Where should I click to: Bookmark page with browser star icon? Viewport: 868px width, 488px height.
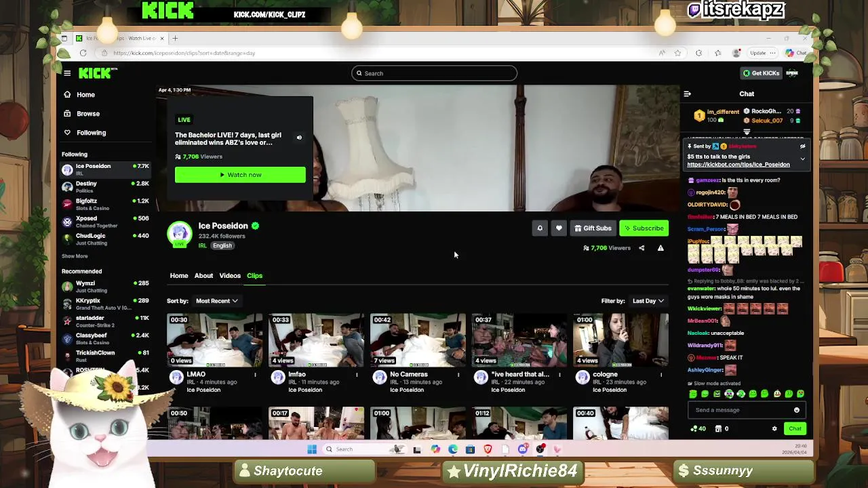677,53
